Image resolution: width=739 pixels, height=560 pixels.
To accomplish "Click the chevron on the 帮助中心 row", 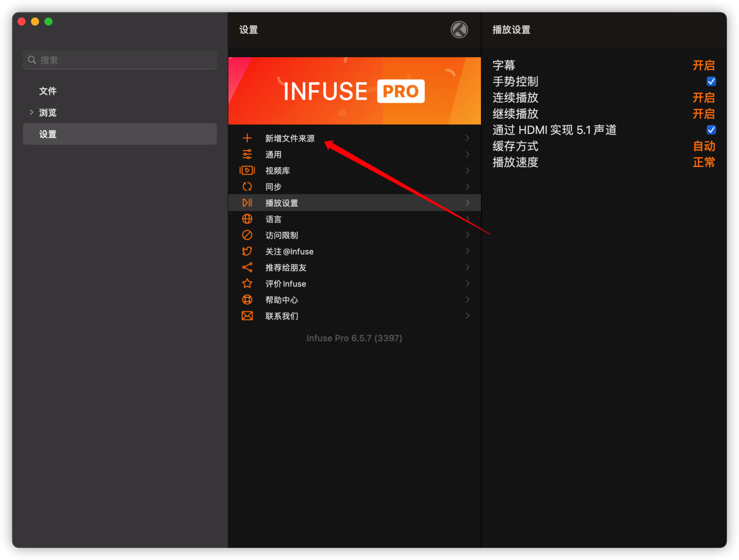I will [x=467, y=300].
